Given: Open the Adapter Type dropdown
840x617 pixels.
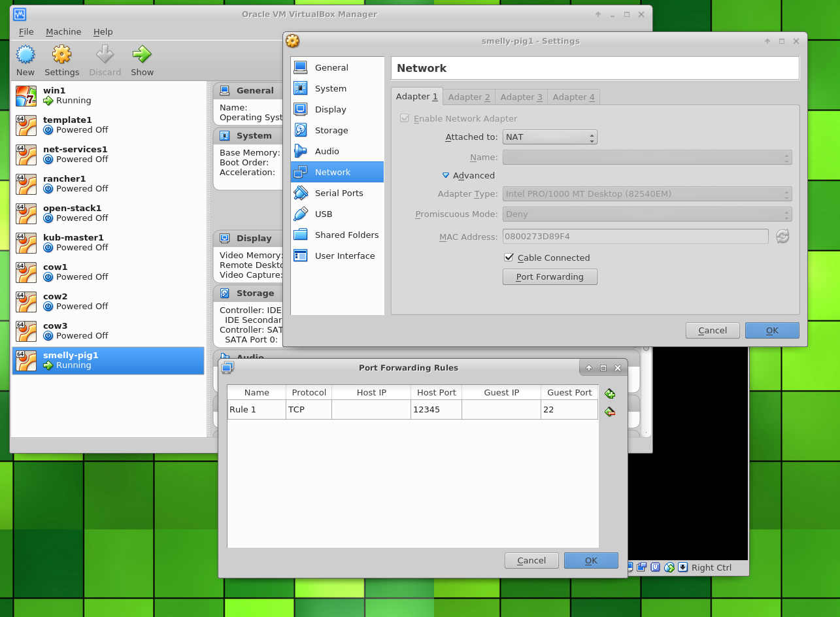Looking at the screenshot, I should [x=647, y=194].
